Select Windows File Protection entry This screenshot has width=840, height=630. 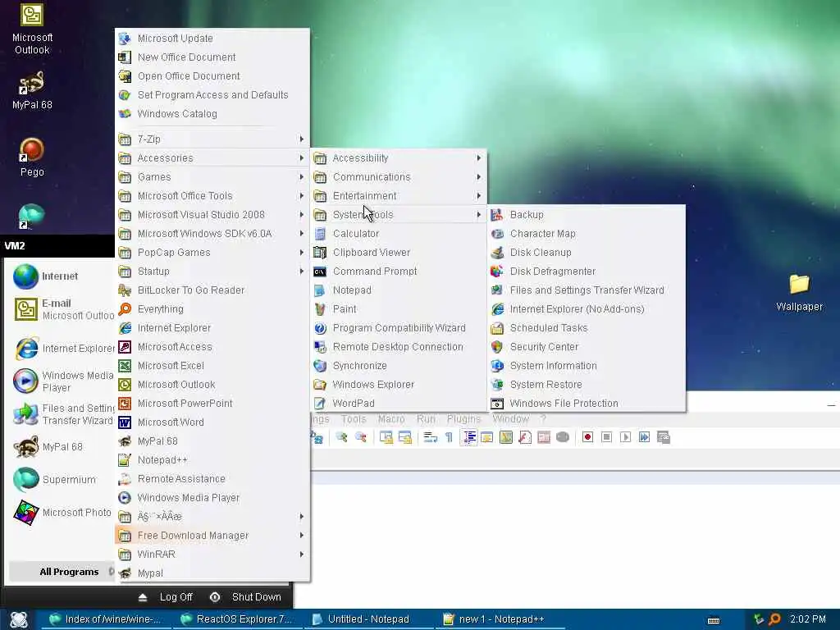coord(587,404)
